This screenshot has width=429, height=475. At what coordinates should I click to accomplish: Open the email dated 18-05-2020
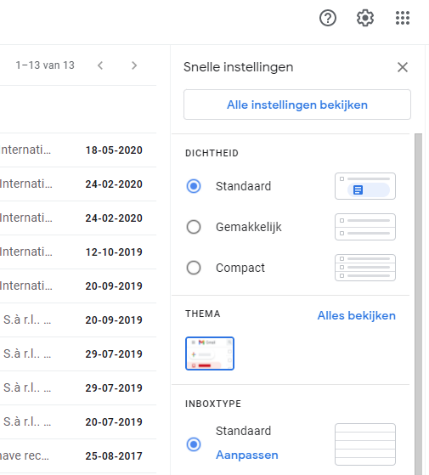(78, 150)
